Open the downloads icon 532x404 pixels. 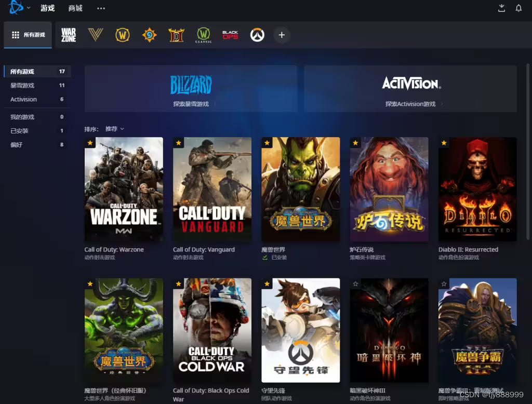501,8
